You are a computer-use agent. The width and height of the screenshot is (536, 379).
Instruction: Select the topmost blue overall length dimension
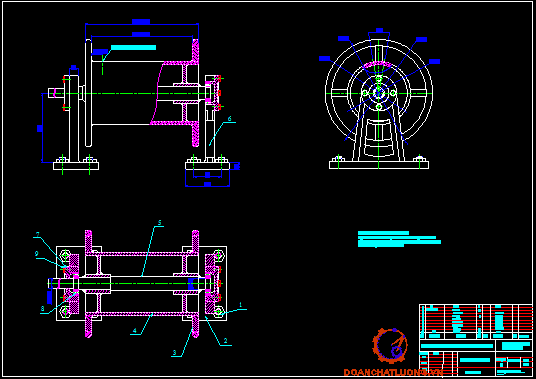click(x=142, y=23)
